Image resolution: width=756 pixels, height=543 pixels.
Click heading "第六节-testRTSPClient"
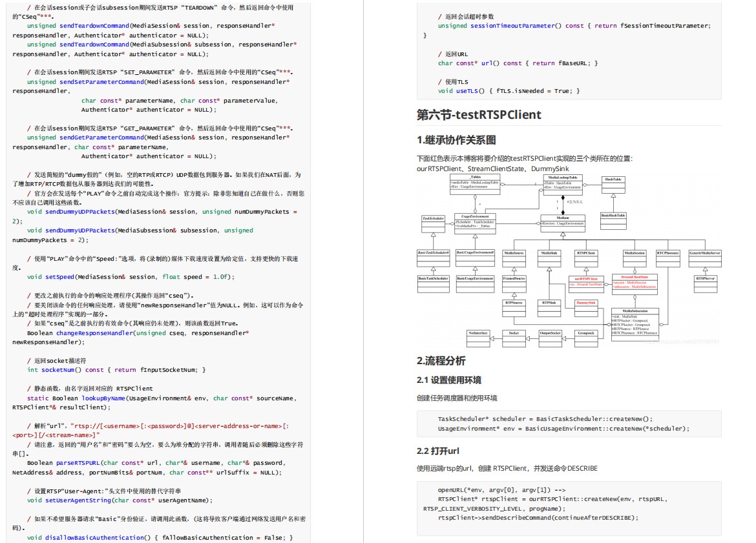[x=479, y=115]
